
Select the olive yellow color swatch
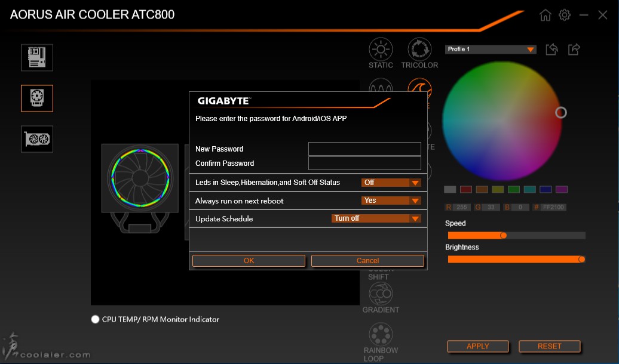tap(498, 190)
